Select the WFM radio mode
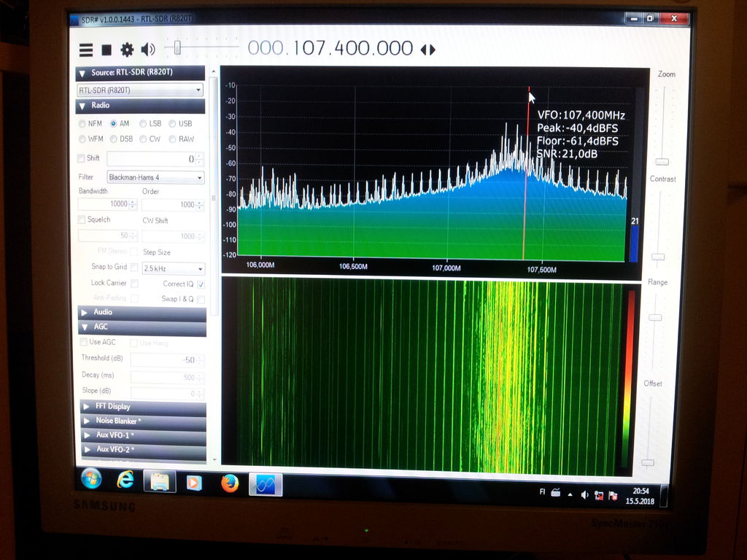This screenshot has width=747, height=560. pos(82,139)
